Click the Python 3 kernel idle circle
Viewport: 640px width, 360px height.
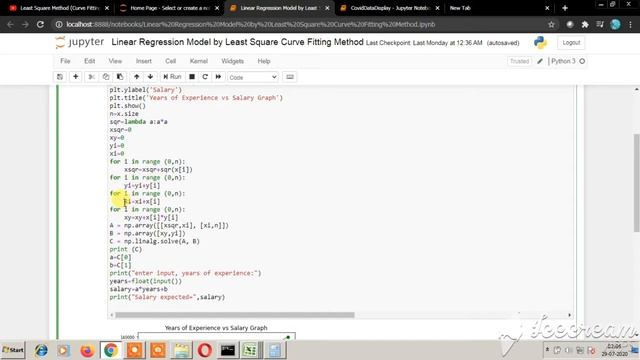pyautogui.click(x=582, y=61)
